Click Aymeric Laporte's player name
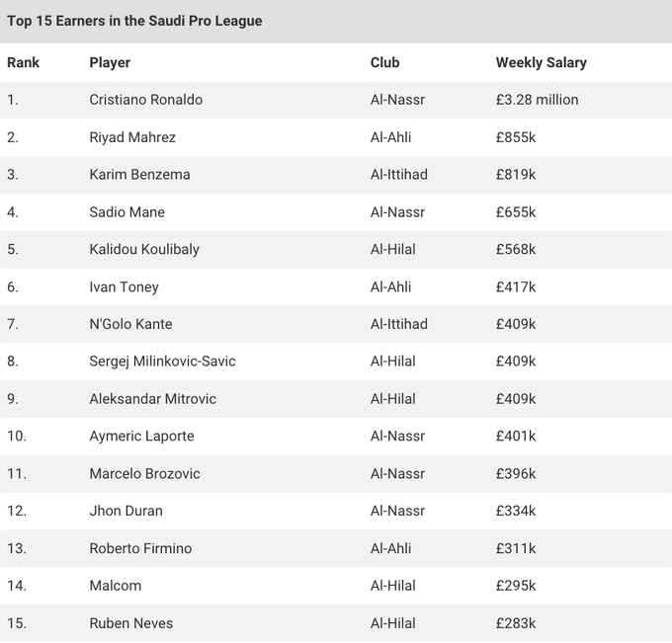Viewport: 672px width, 643px height. tap(141, 437)
